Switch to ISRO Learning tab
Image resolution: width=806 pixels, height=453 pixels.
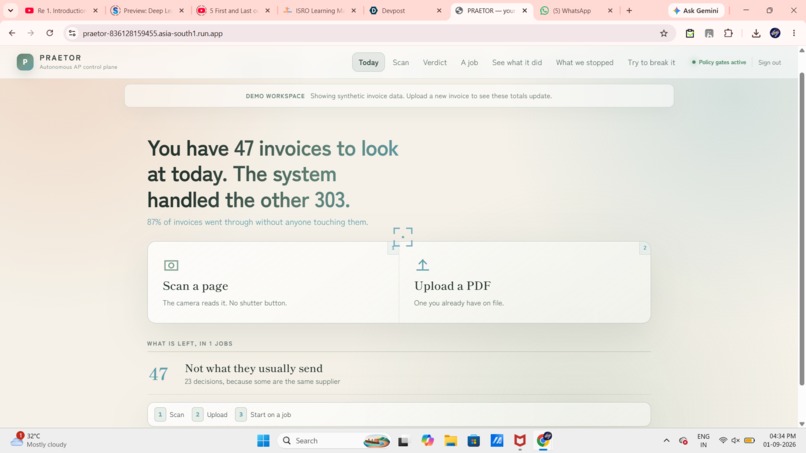[319, 10]
